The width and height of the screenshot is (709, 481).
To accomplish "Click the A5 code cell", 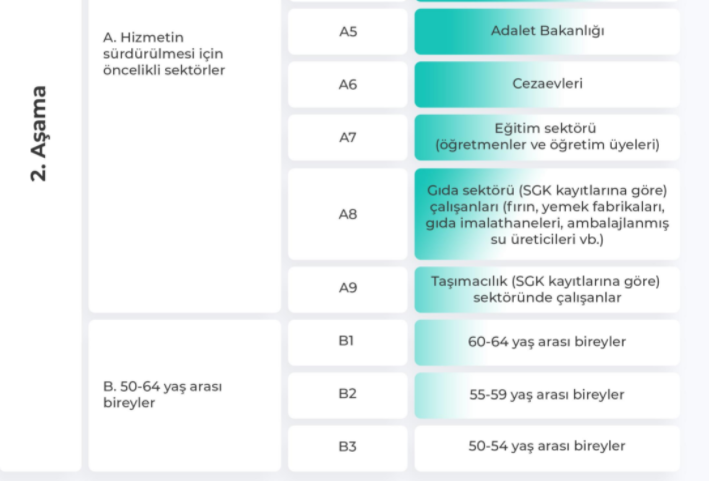I will coord(347,32).
